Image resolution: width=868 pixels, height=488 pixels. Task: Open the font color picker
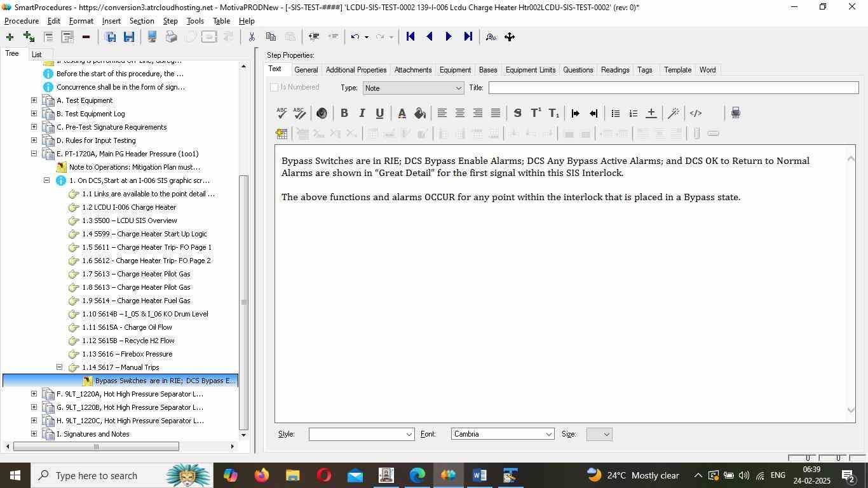(x=402, y=113)
